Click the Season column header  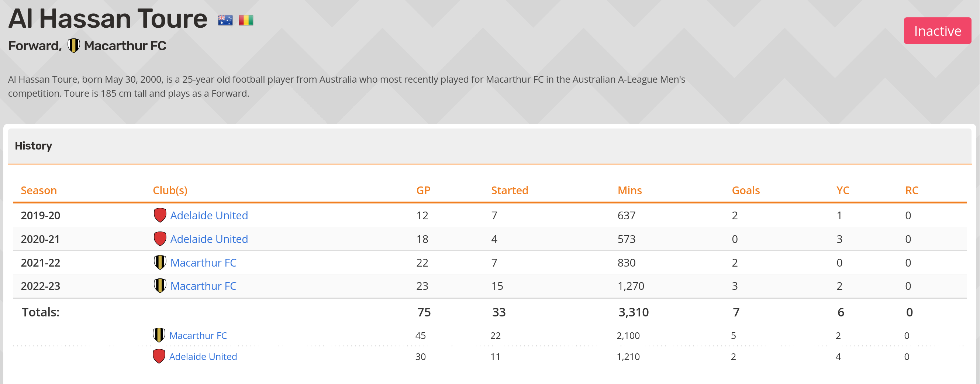click(x=39, y=190)
